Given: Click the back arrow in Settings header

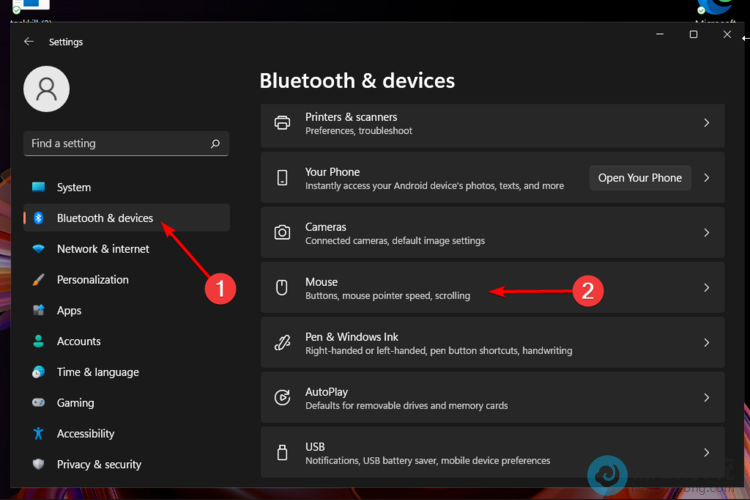Looking at the screenshot, I should click(x=28, y=42).
